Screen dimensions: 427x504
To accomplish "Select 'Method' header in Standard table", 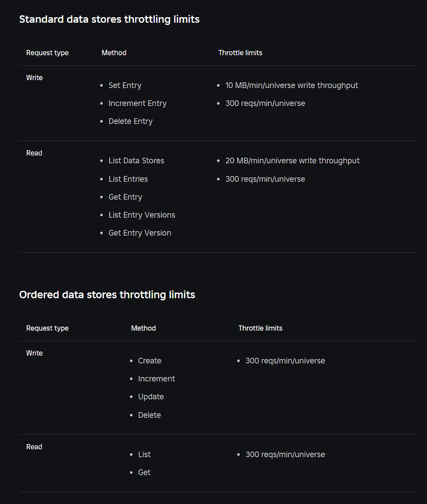I will click(x=114, y=53).
